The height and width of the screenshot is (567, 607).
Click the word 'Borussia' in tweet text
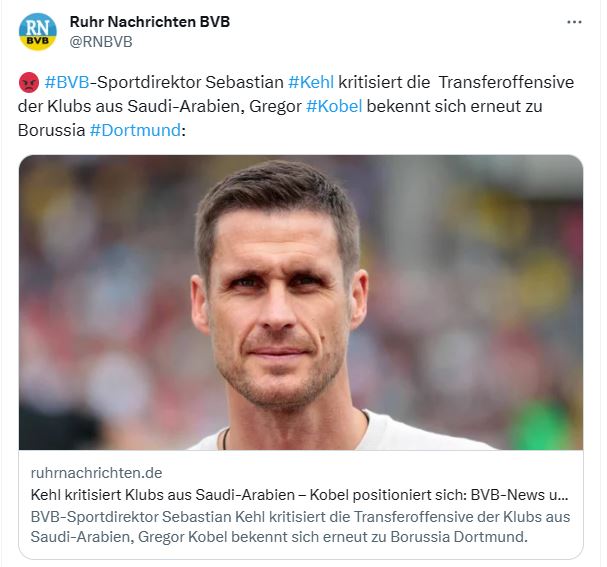[51, 130]
